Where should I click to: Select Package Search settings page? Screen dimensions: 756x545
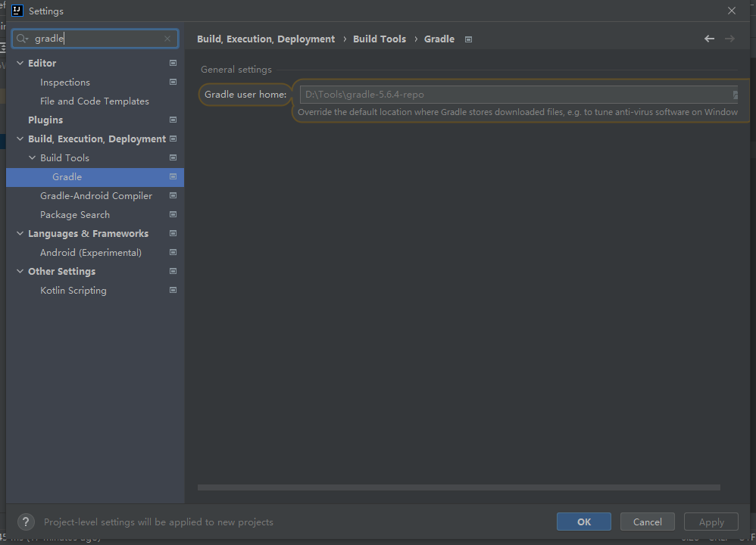pyautogui.click(x=74, y=214)
